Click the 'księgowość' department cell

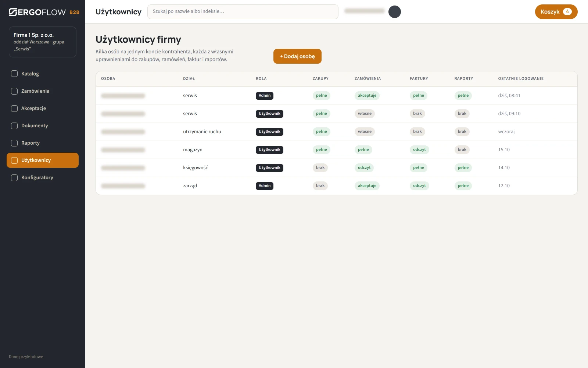(x=196, y=168)
